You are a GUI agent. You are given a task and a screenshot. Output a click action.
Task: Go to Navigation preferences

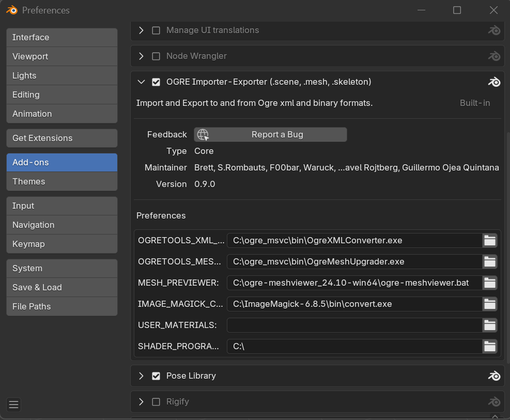[x=62, y=225]
